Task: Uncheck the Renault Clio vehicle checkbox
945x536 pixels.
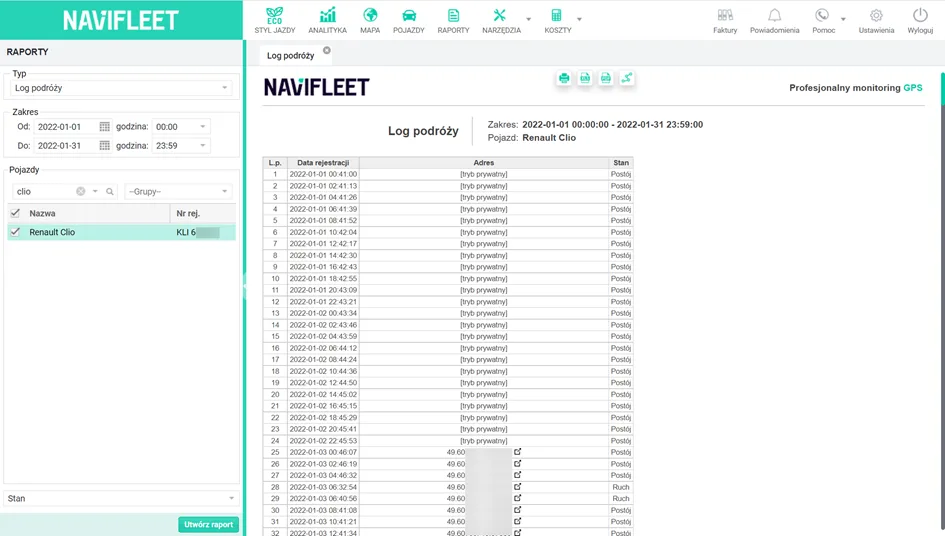Action: coord(15,232)
